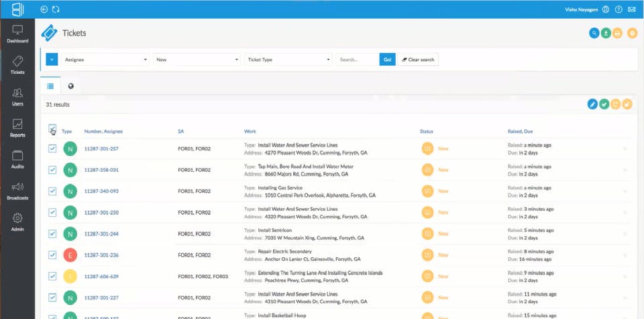Click the 31 results count text
The width and height of the screenshot is (644, 319).
58,105
